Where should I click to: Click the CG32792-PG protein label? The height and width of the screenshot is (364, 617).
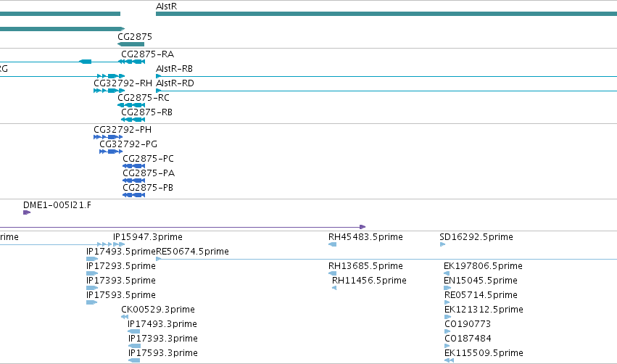click(x=128, y=144)
